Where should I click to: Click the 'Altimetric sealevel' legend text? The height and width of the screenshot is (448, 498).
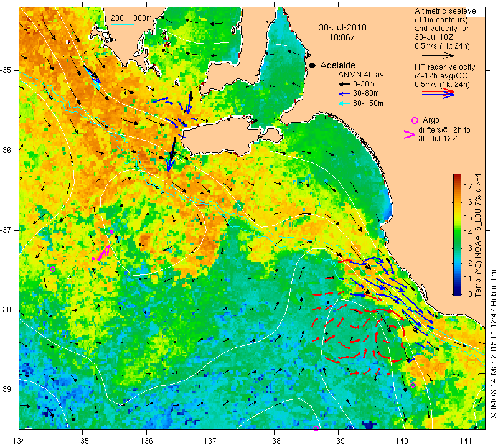tap(446, 11)
